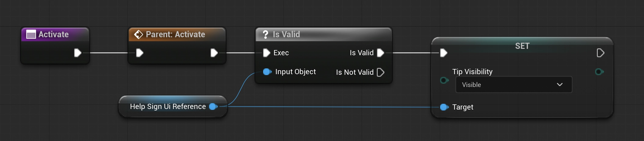644x141 pixels.
Task: Click the SET node's output exec pin
Action: coord(600,53)
